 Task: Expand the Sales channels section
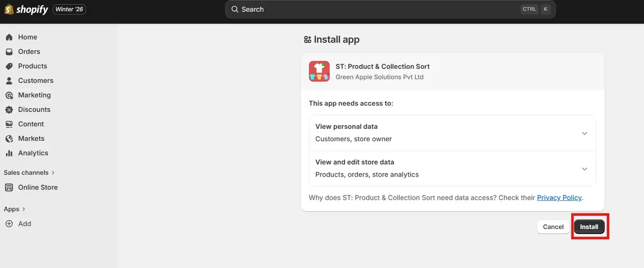pos(30,172)
